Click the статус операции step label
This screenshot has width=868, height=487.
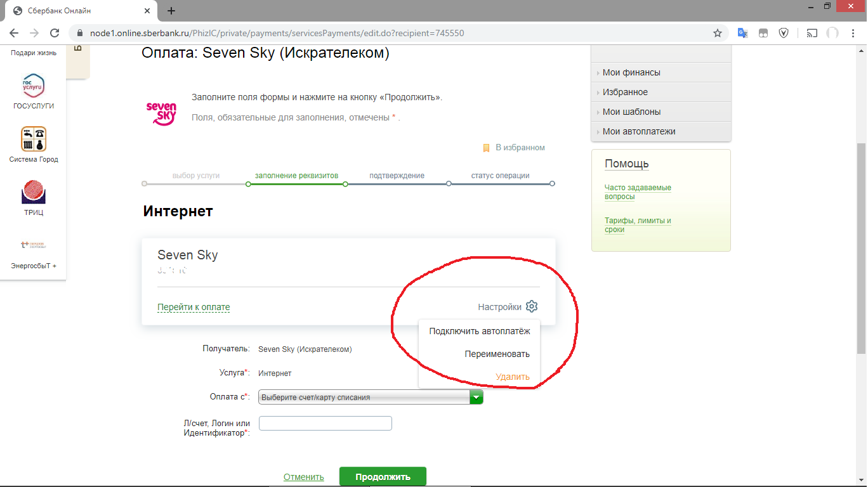point(500,176)
